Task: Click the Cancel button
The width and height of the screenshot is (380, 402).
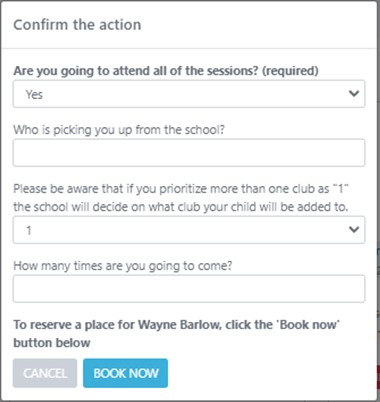Action: click(45, 373)
